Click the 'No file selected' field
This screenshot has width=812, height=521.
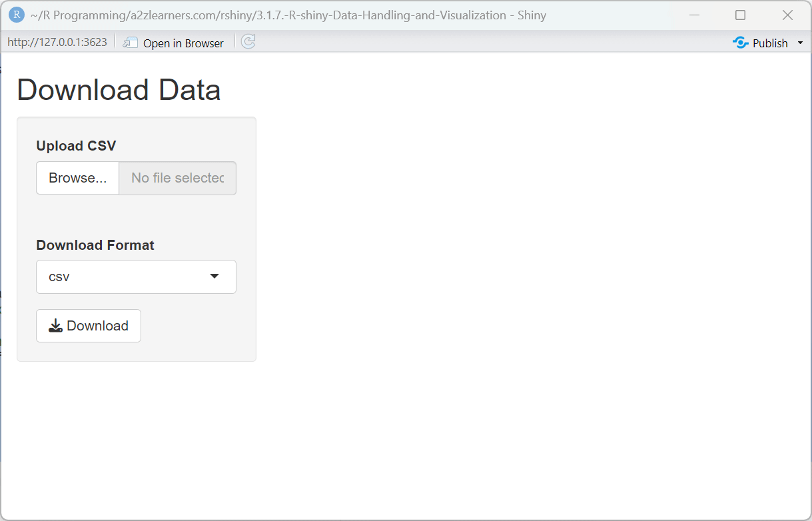[177, 178]
